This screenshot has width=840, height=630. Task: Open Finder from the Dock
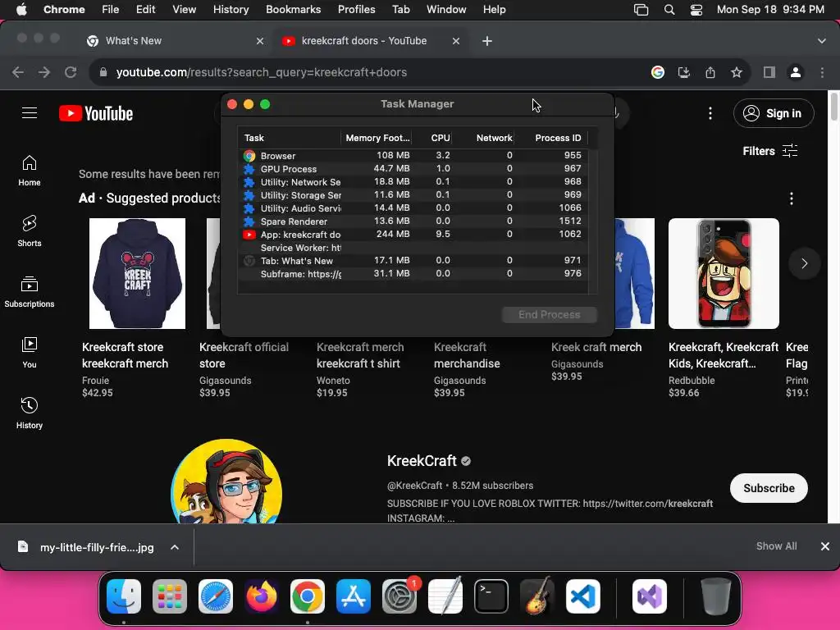tap(124, 596)
